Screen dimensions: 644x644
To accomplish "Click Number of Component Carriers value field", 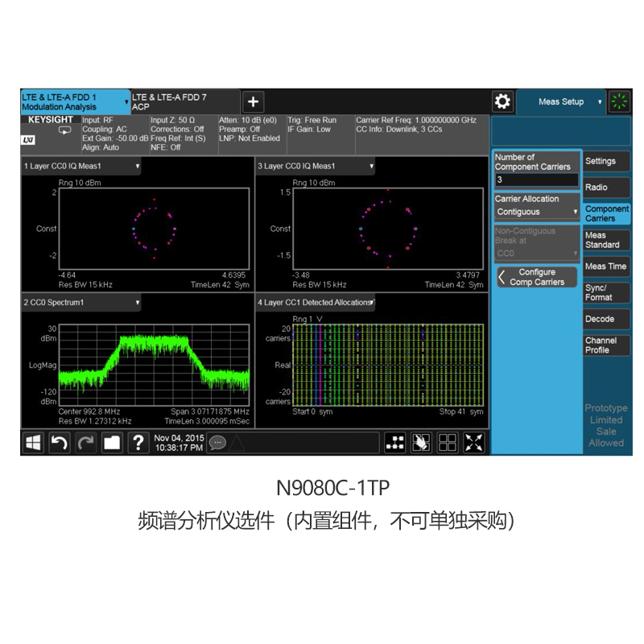I will (x=536, y=180).
